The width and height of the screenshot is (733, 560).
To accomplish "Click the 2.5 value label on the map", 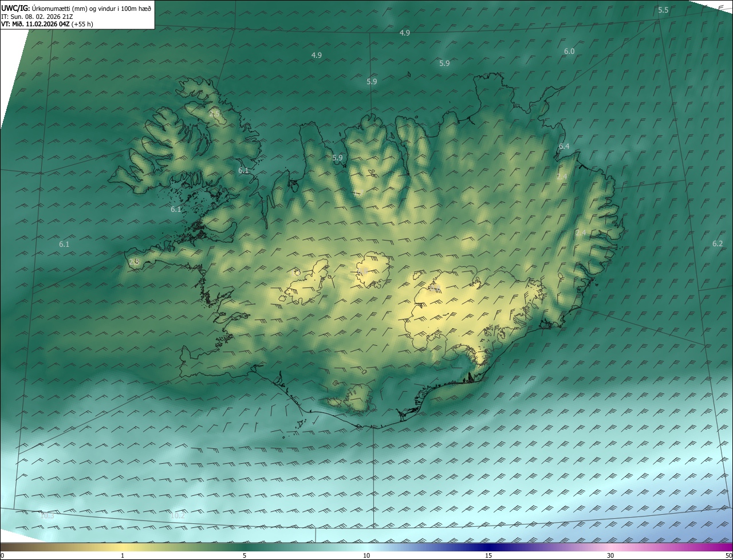I will (x=215, y=115).
